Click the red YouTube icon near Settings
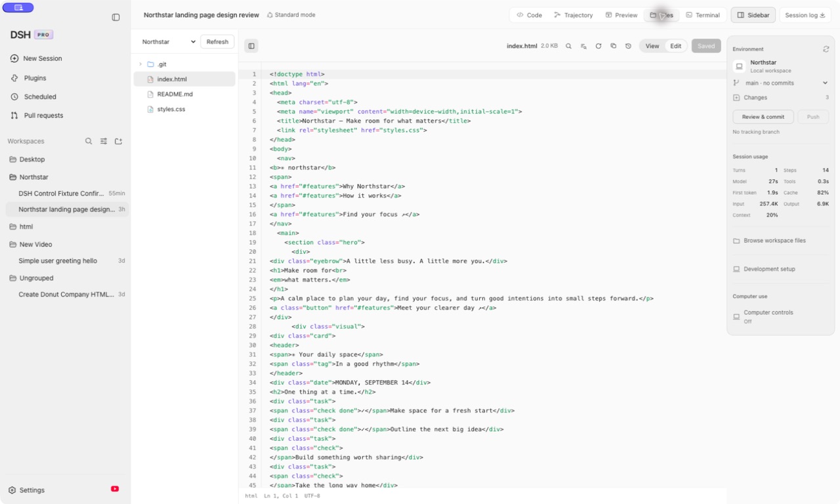840x504 pixels. [x=115, y=489]
